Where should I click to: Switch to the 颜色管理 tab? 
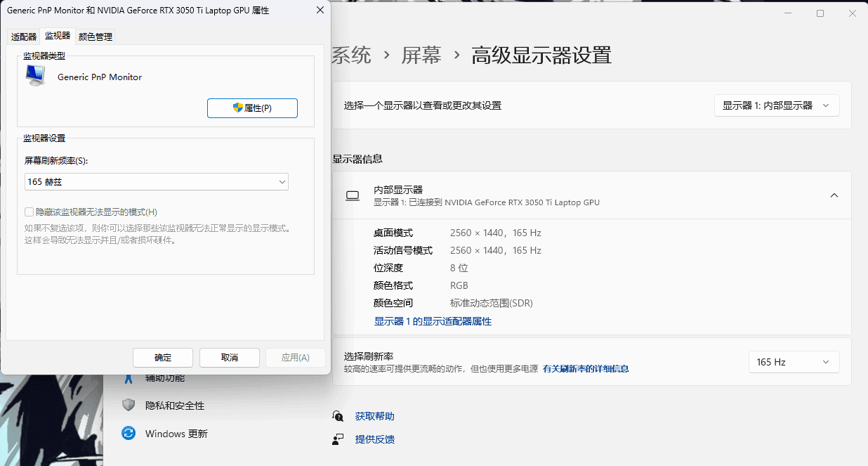pos(96,37)
